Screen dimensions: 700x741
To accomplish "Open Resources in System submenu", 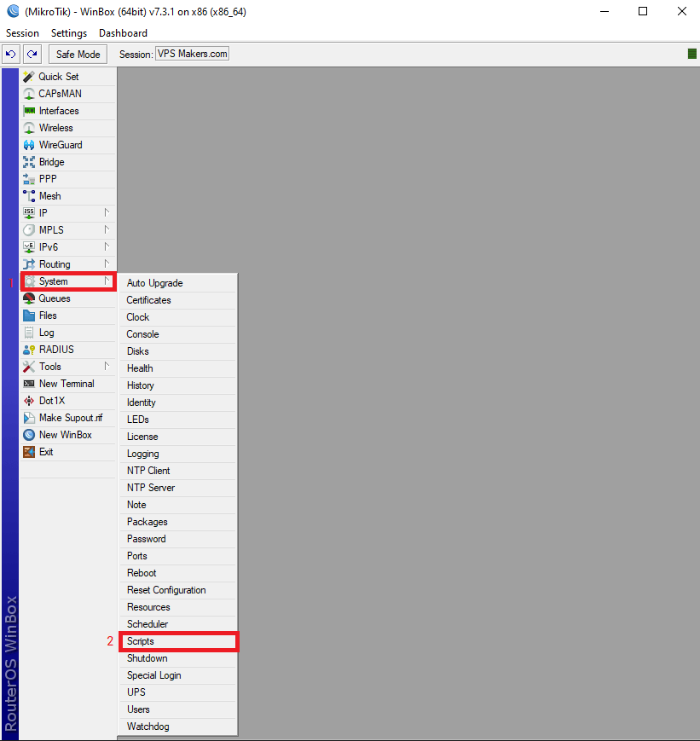I will [x=177, y=607].
